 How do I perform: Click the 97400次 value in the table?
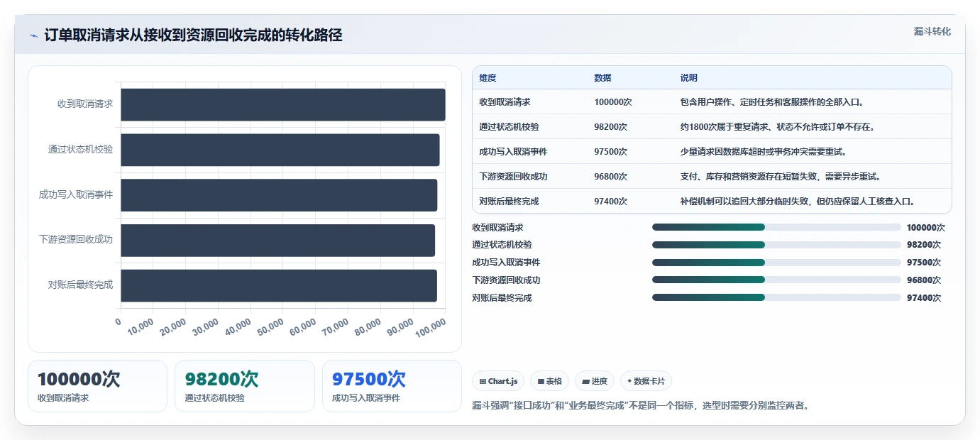tap(611, 202)
